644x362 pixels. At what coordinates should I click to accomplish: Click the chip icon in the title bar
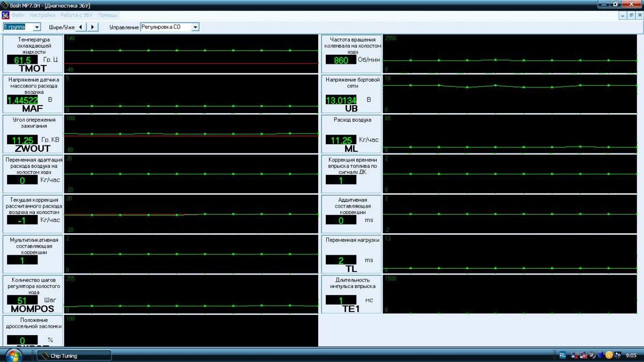[5, 4]
